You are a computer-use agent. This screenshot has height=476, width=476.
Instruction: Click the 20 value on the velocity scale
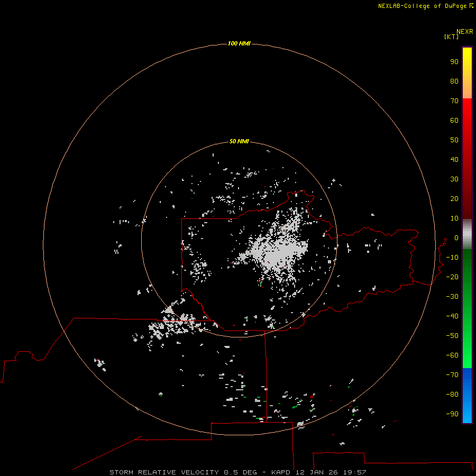coord(454,199)
